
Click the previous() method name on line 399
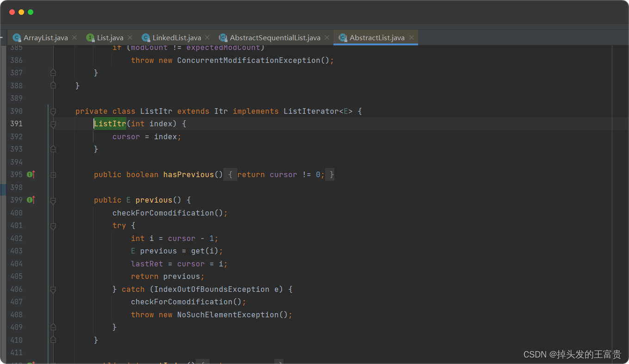pyautogui.click(x=154, y=200)
